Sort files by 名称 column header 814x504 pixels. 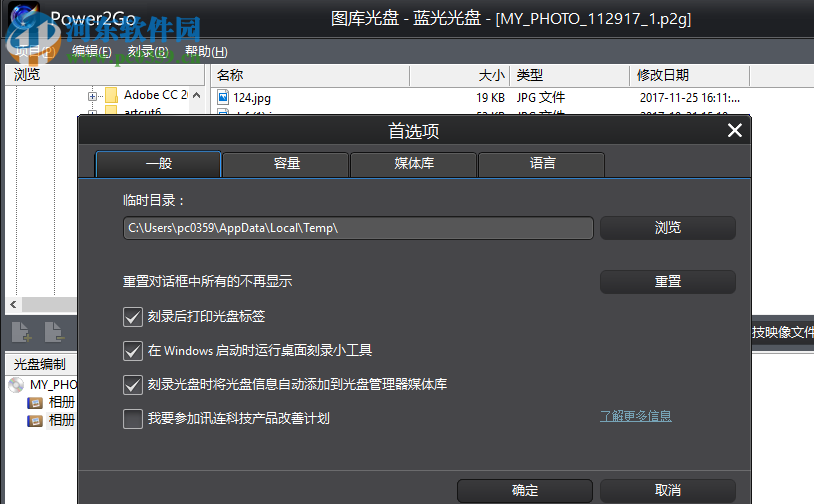click(x=310, y=75)
